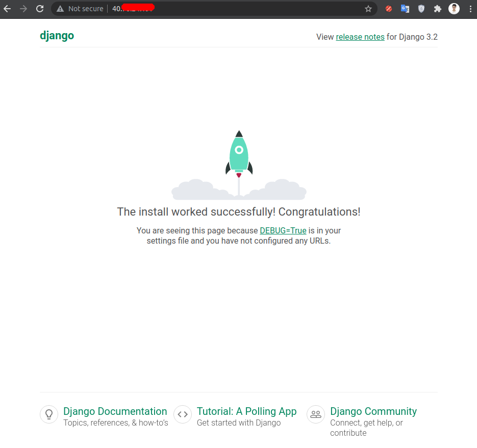Open the profile avatar menu

click(x=454, y=9)
